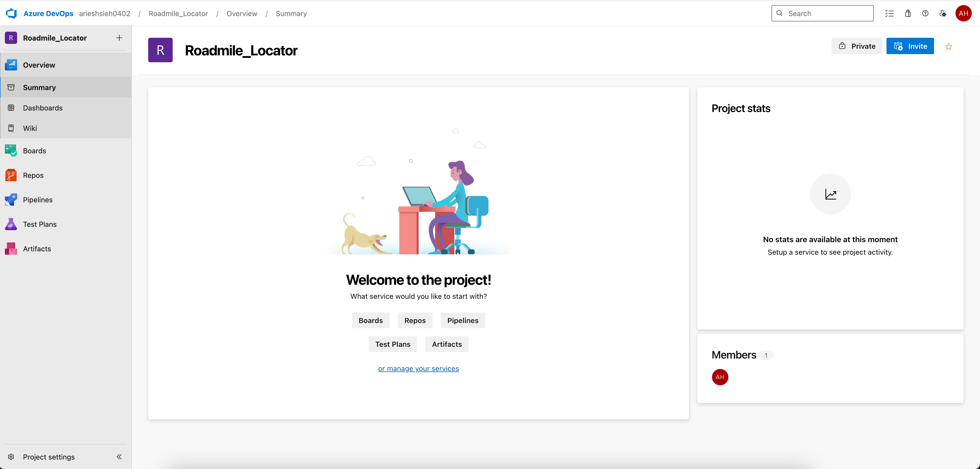The width and height of the screenshot is (980, 469).
Task: Click the plus icon next to Roadmile_Locator
Action: tap(119, 38)
